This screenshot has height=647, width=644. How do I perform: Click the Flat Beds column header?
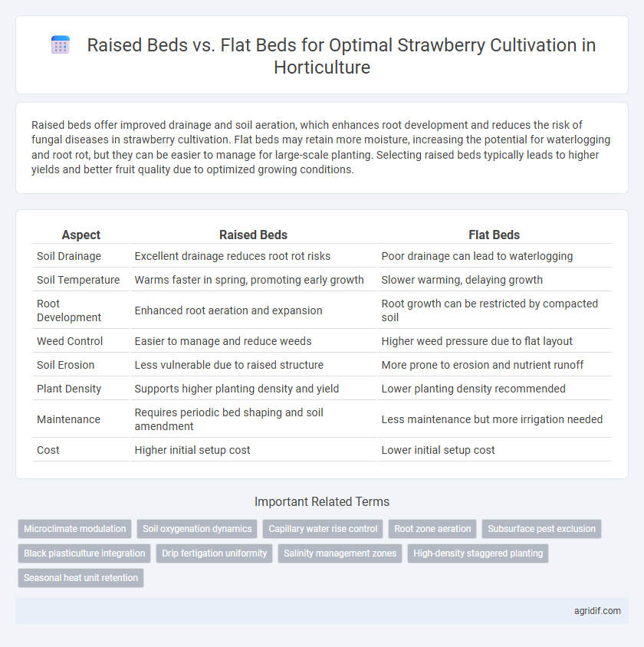click(494, 235)
